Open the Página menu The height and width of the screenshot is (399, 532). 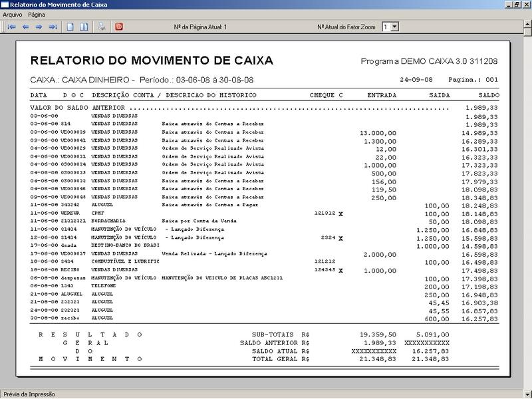pos(36,14)
